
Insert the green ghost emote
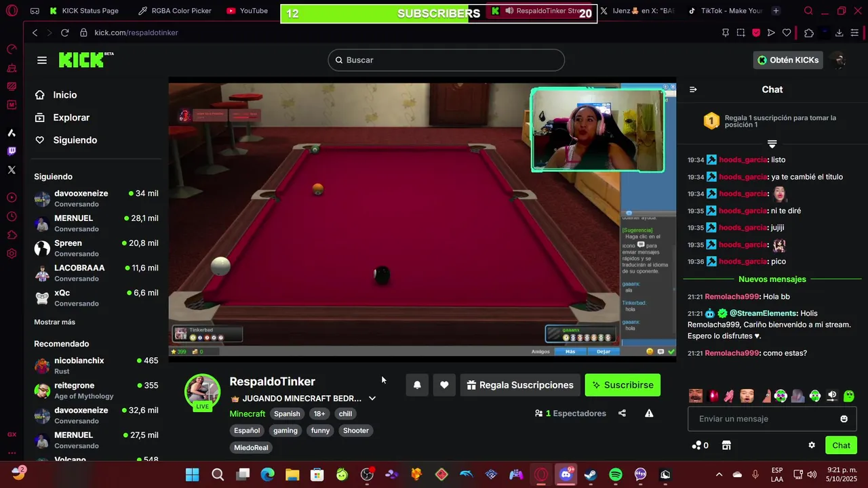[x=849, y=396]
